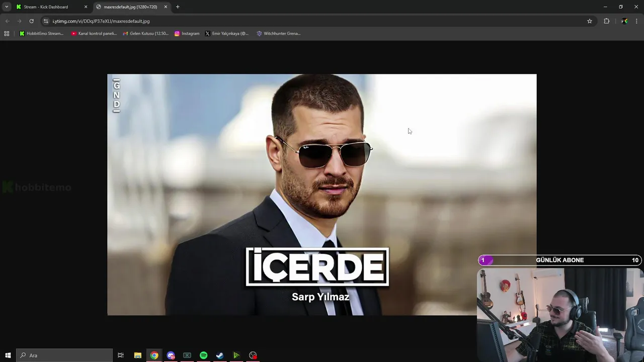
Task: Open the Xbox Game Bar taskbar icon
Action: pyautogui.click(x=187, y=355)
